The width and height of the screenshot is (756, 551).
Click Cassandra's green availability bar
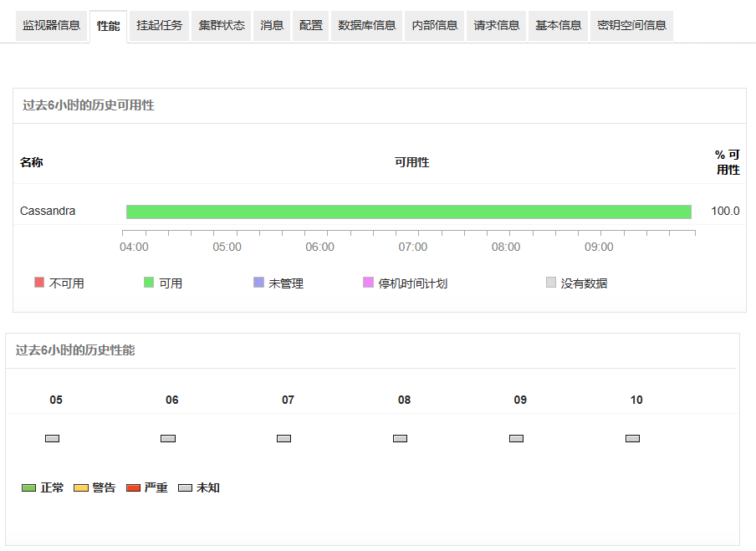tap(408, 211)
